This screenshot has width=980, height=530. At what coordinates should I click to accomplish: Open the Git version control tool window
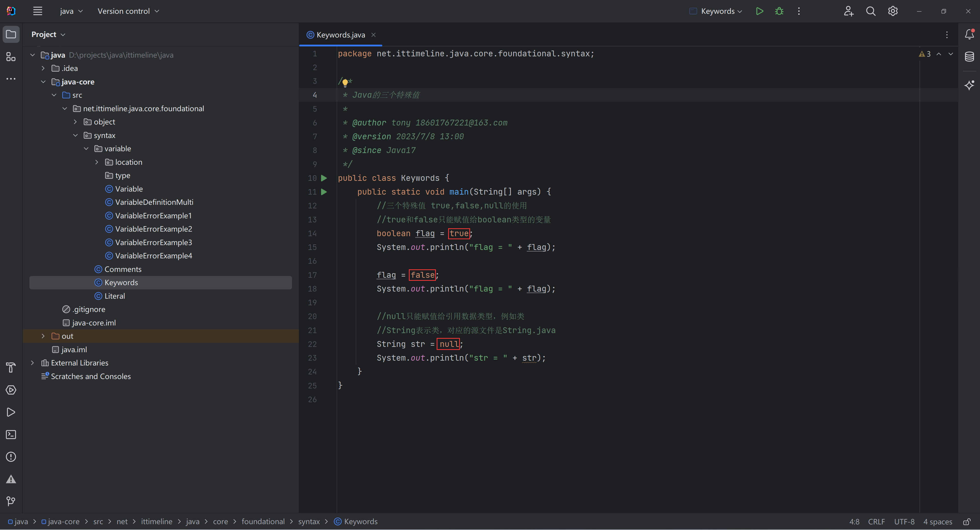(11, 501)
